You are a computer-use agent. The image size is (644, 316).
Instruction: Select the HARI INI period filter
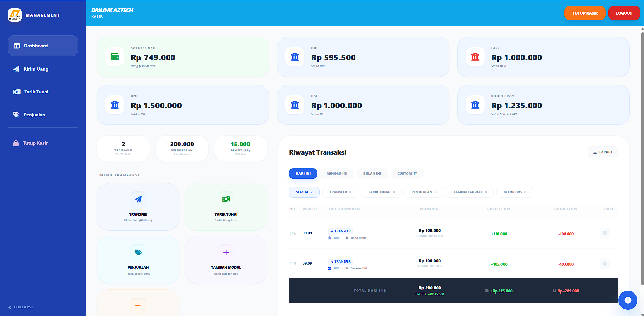(x=303, y=174)
